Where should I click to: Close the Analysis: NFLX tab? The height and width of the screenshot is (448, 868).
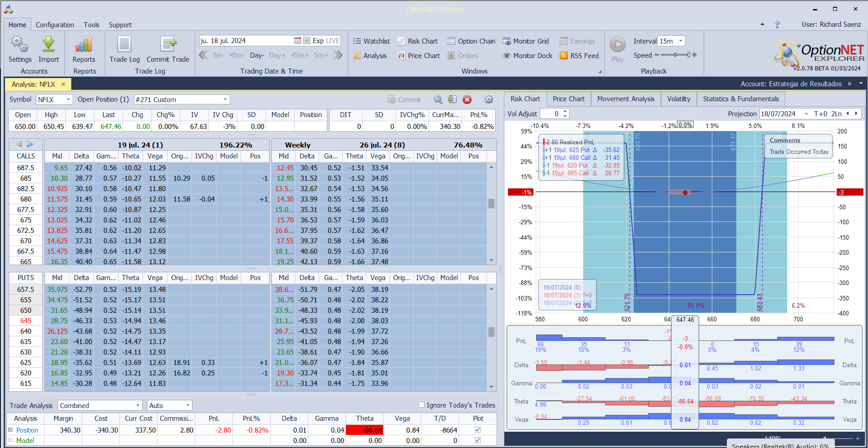63,84
